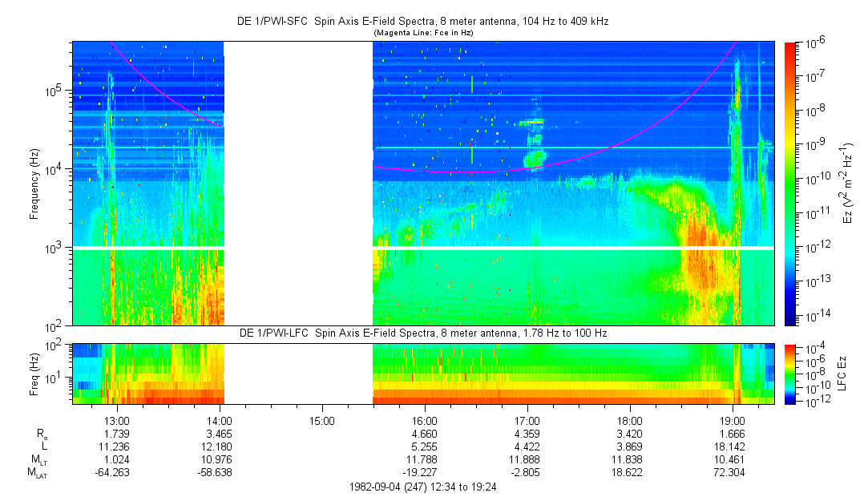
Task: Click the SFC spectra plot title text
Action: pos(423,22)
